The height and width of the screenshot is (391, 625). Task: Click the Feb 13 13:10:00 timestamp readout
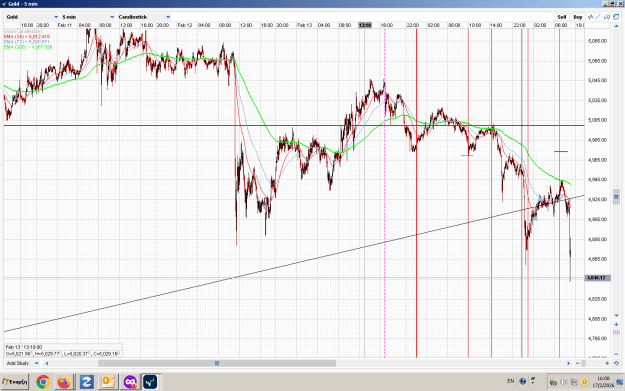24,347
